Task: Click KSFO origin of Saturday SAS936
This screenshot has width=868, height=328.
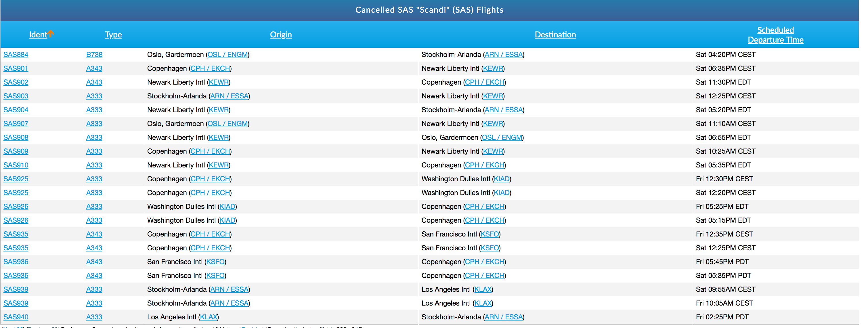Action: tap(215, 276)
